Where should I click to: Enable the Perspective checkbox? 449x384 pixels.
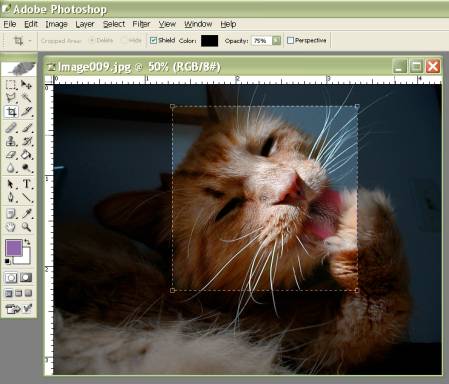290,40
